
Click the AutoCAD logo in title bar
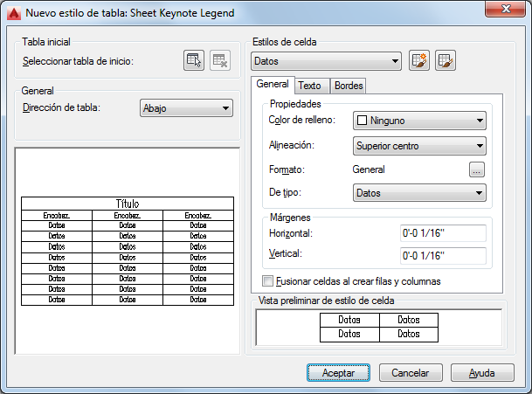14,13
